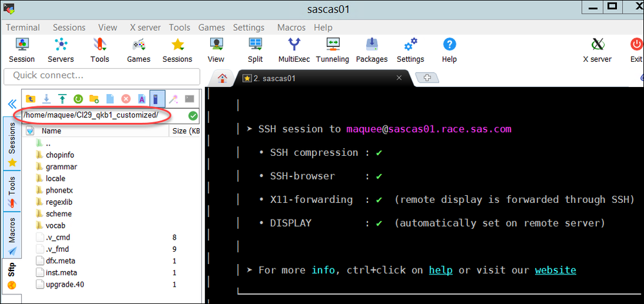Create a new folder icon
The width and height of the screenshot is (644, 304).
(x=94, y=99)
